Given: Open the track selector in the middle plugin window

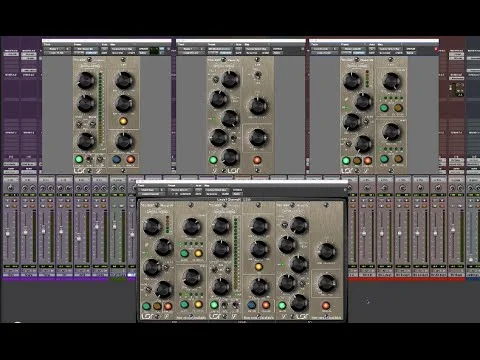Looking at the screenshot, I should pyautogui.click(x=189, y=49).
